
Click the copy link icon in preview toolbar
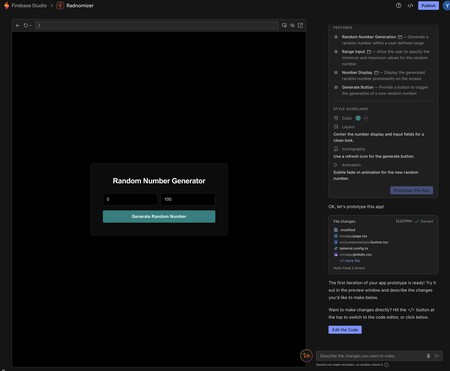292,25
